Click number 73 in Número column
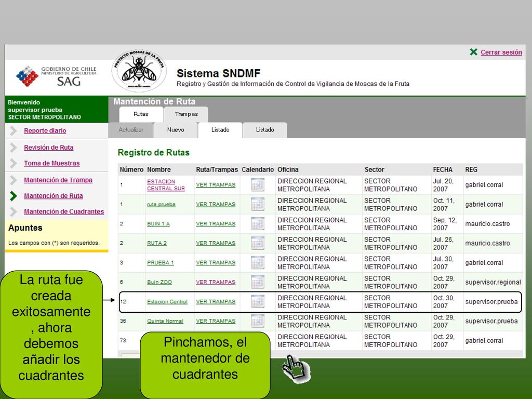The height and width of the screenshot is (399, 532). point(123,340)
